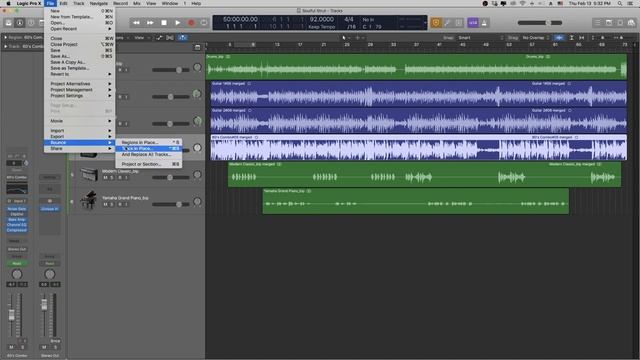640x360 pixels.
Task: Solo the Modern Classic_bip track
Action: pos(112,178)
